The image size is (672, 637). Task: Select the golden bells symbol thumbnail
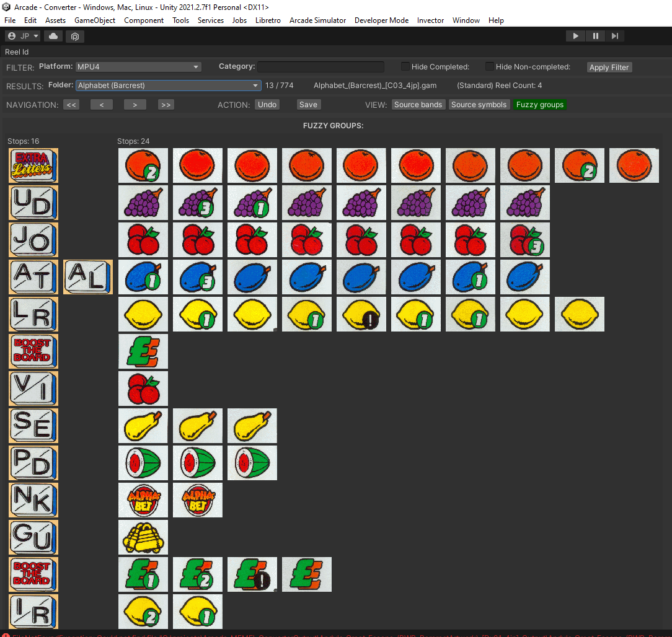[143, 537]
